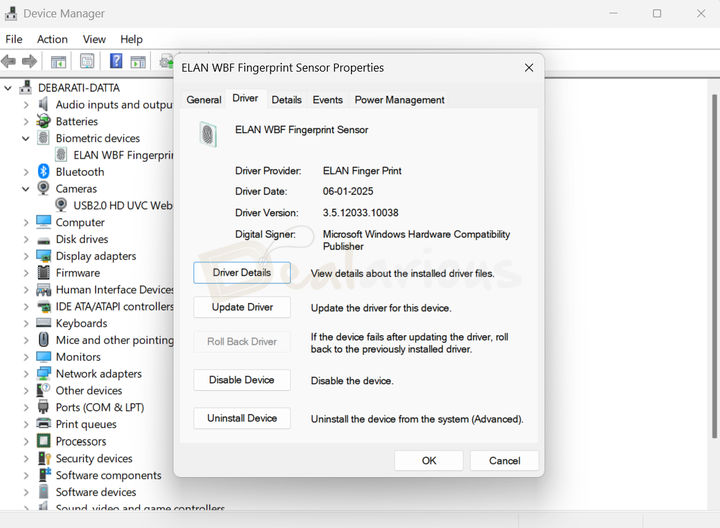The image size is (720, 528).
Task: Switch to the Events tab
Action: 327,100
